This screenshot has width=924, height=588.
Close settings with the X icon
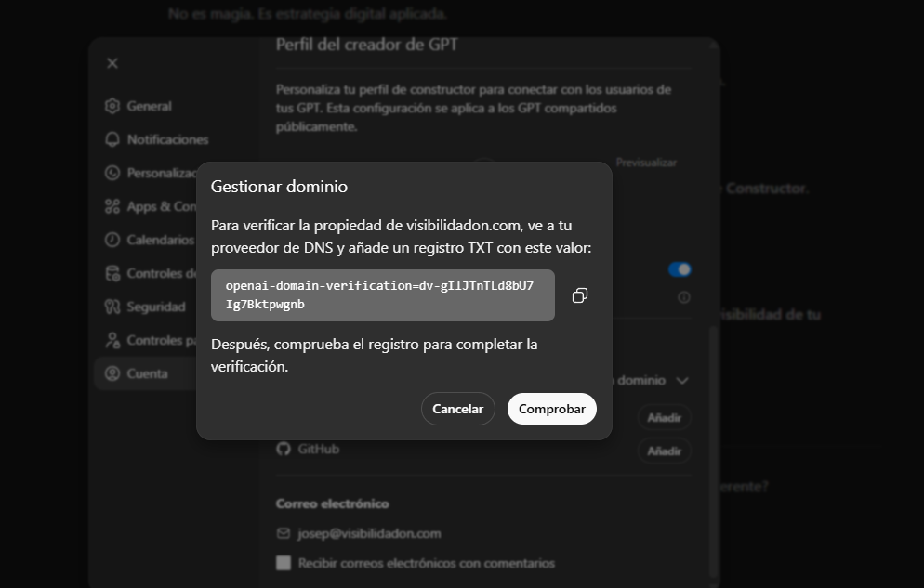[112, 63]
